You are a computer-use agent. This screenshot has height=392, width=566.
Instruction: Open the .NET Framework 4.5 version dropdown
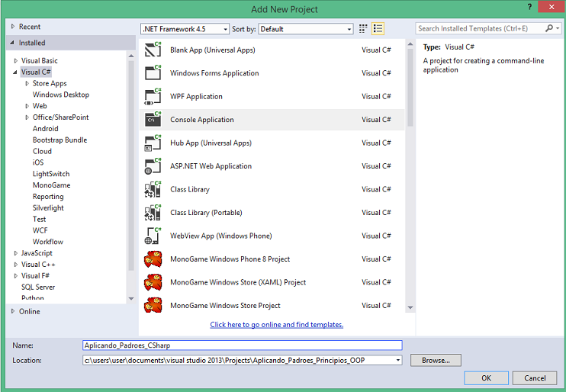pyautogui.click(x=185, y=29)
